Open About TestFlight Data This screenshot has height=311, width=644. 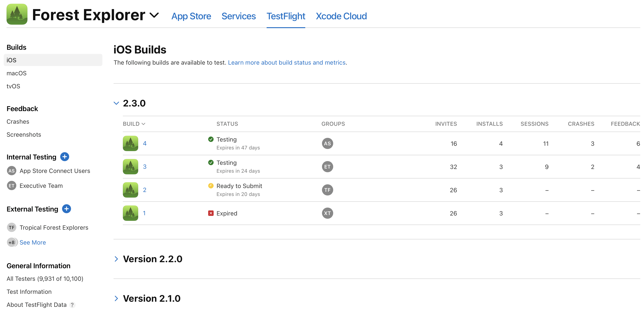37,304
